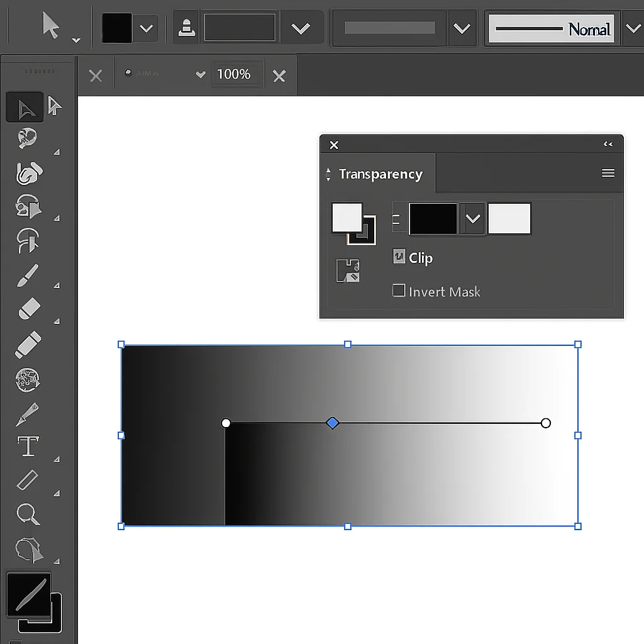This screenshot has height=644, width=644.
Task: Select the Selection tool (black arrow)
Action: coord(25,107)
